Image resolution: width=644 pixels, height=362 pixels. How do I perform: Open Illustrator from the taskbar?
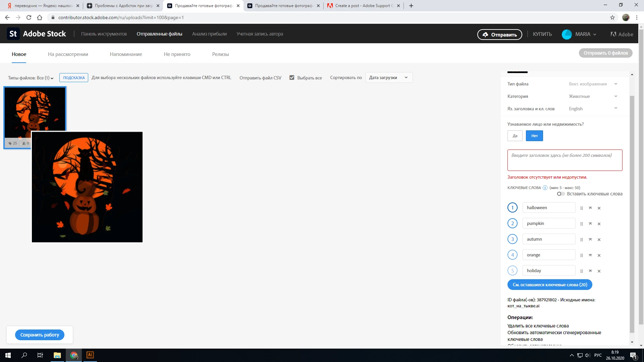coord(90,355)
